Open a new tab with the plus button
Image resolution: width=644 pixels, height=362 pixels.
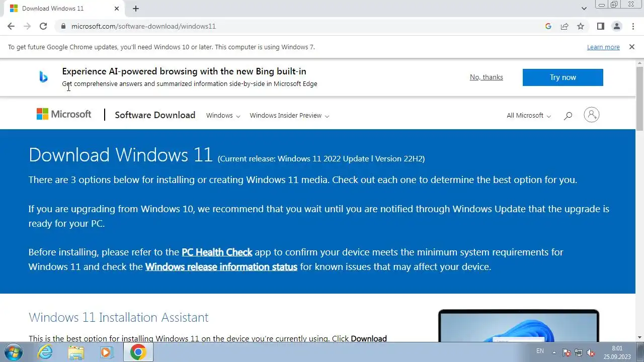136,9
